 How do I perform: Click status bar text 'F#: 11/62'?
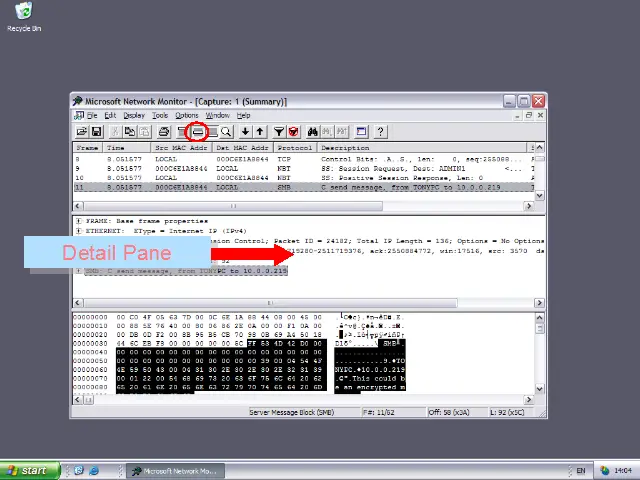pos(378,412)
